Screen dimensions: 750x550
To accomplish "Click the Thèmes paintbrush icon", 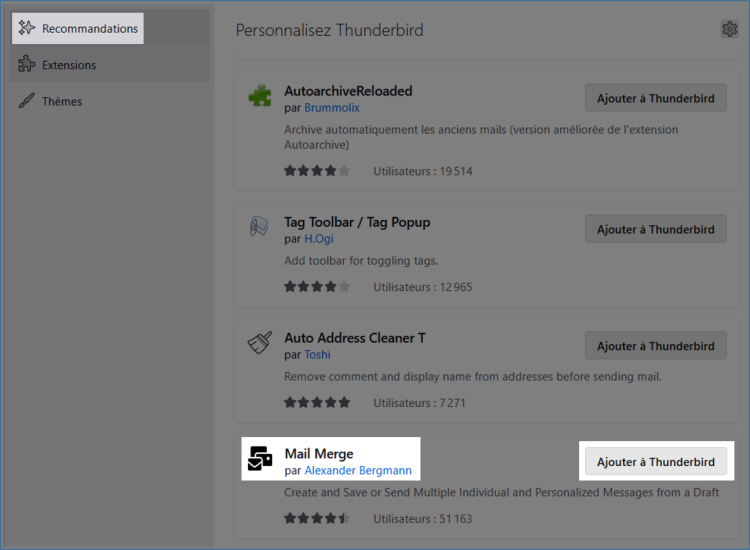I will click(x=27, y=100).
